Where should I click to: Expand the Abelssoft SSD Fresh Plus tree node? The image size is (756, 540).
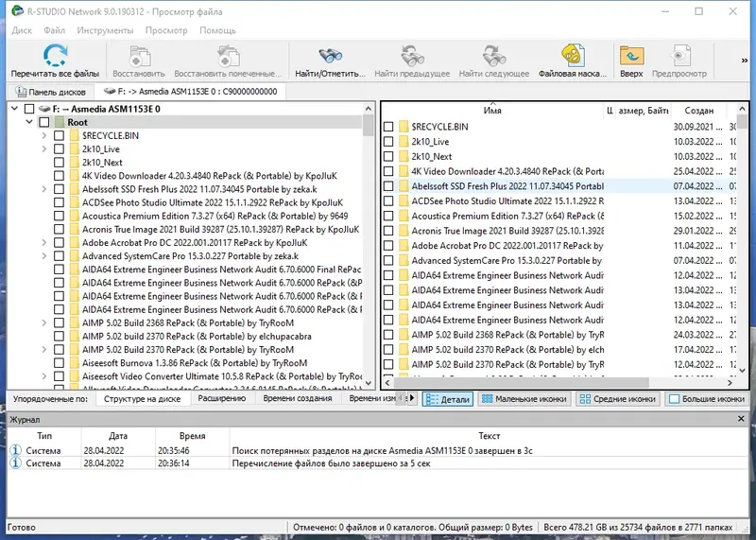pyautogui.click(x=44, y=189)
